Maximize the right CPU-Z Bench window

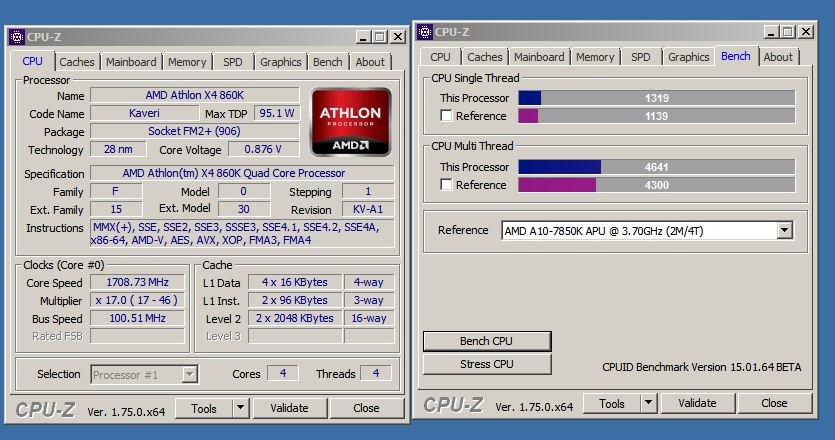788,32
